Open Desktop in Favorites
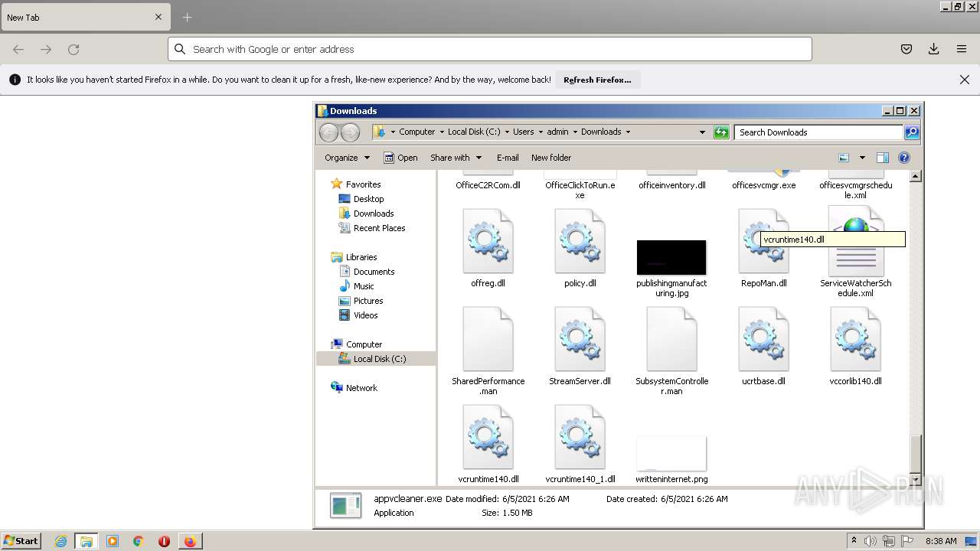The height and width of the screenshot is (551, 980). (x=368, y=199)
